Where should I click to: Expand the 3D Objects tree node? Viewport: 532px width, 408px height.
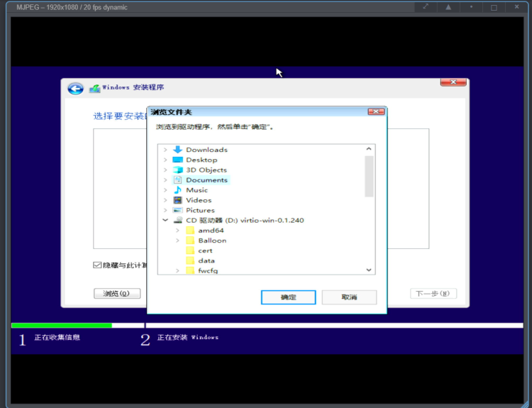165,170
